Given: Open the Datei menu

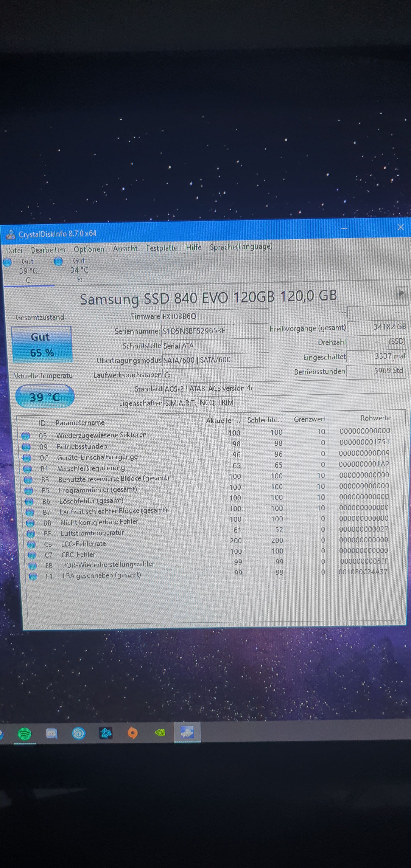Looking at the screenshot, I should (14, 250).
